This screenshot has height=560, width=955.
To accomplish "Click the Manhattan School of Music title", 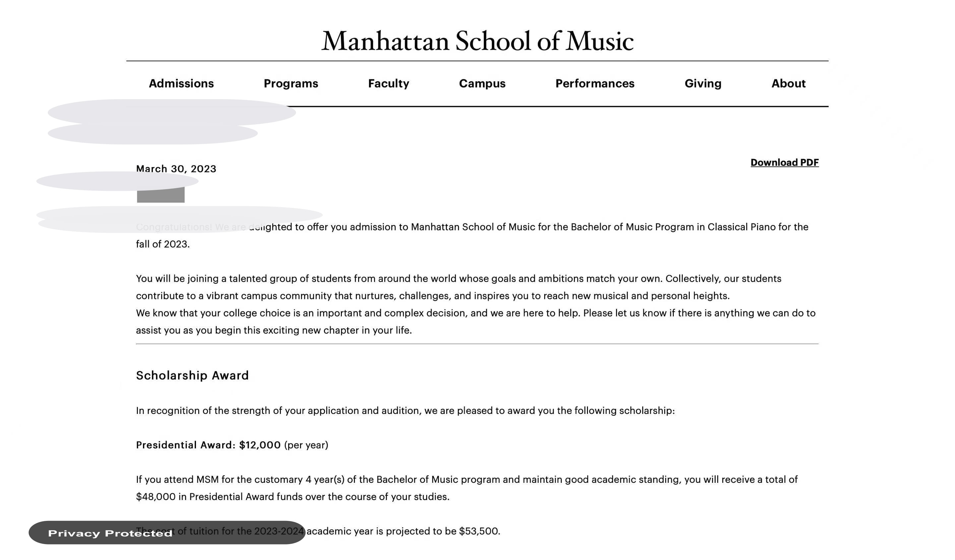I will pos(477,41).
